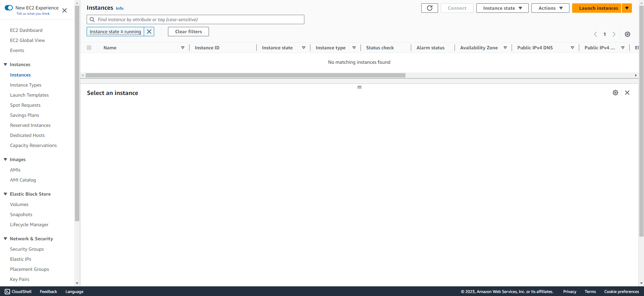Viewport: 644px width, 296px height.
Task: Check the select-all instances checkbox
Action: (89, 48)
